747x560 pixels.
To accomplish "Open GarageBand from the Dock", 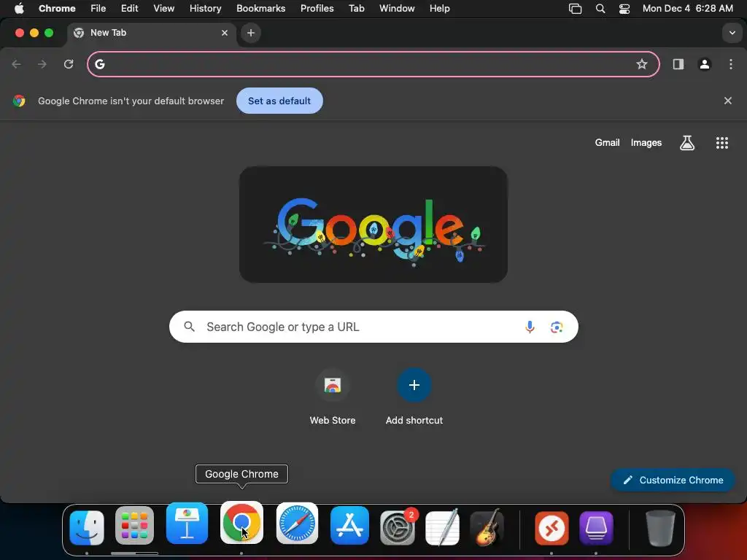I will pyautogui.click(x=487, y=528).
